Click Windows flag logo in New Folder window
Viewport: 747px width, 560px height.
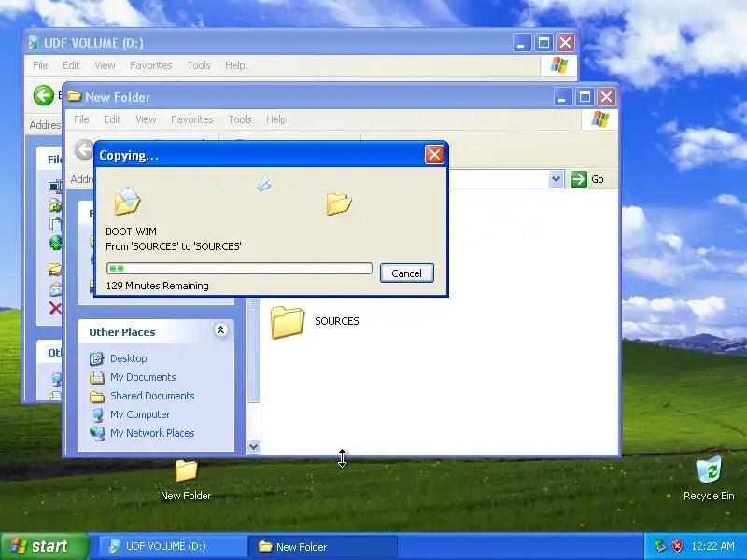click(x=599, y=119)
